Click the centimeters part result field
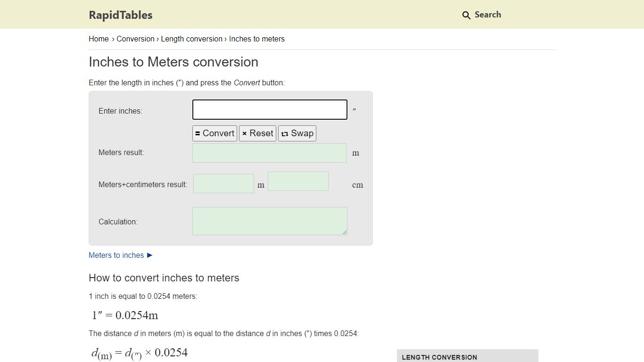644x362 pixels. (298, 181)
